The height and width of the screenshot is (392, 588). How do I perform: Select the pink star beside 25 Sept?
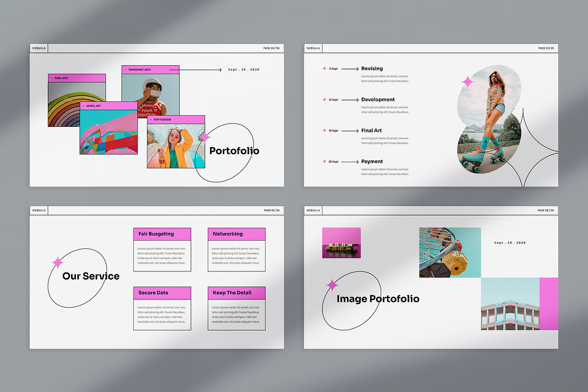pos(324,161)
